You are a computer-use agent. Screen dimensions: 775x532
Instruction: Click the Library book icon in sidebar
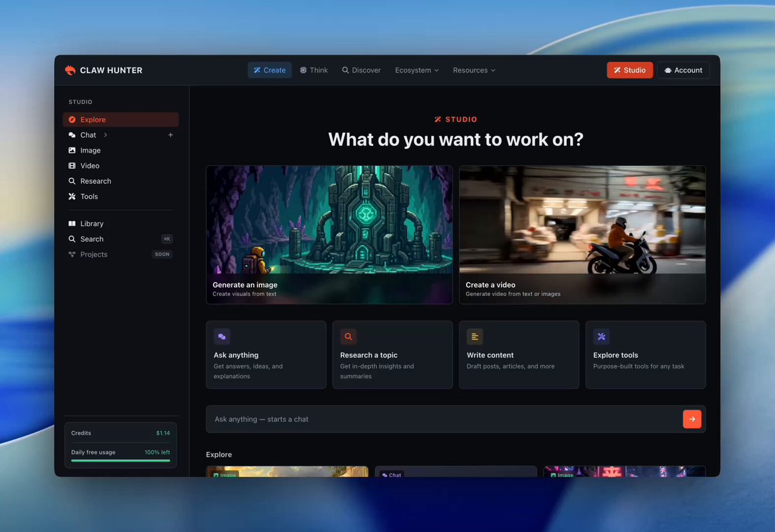(x=72, y=224)
